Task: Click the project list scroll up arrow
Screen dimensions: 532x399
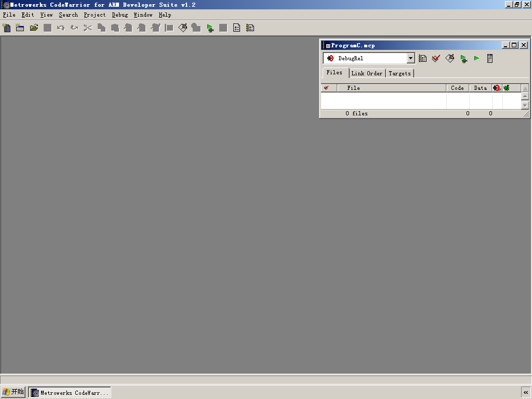Action: [525, 96]
